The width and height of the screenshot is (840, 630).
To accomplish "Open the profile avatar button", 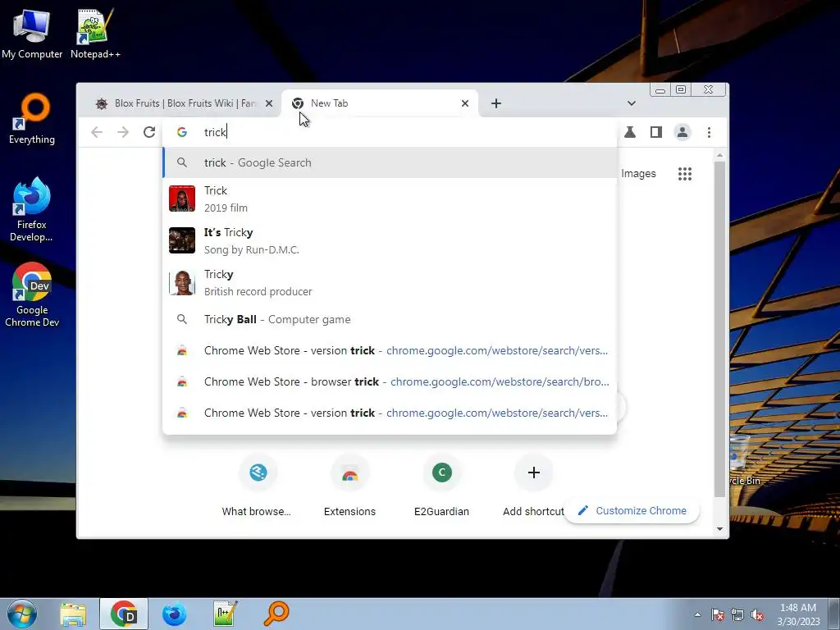I will (x=682, y=132).
